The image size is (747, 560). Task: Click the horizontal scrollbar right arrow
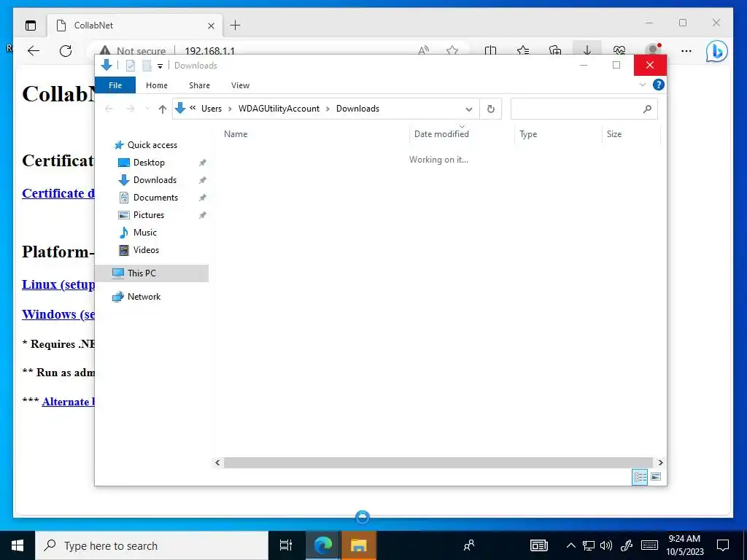(x=660, y=462)
